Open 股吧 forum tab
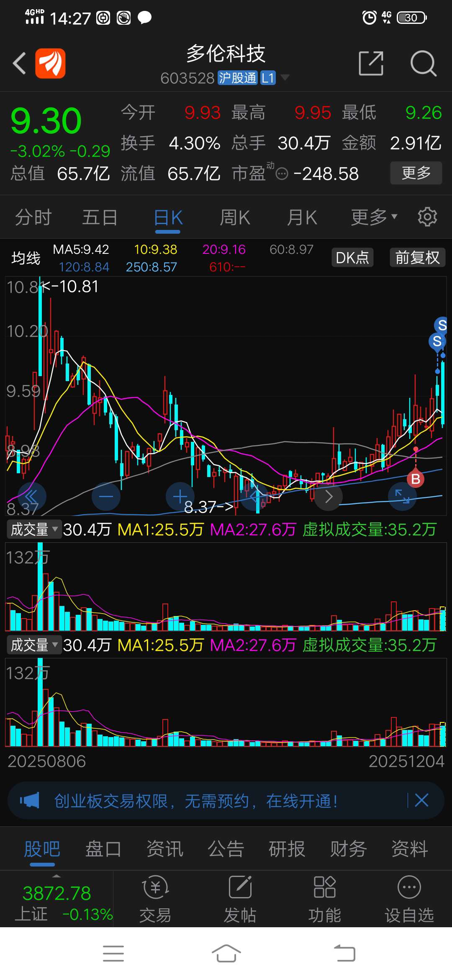The image size is (452, 980). tap(42, 849)
